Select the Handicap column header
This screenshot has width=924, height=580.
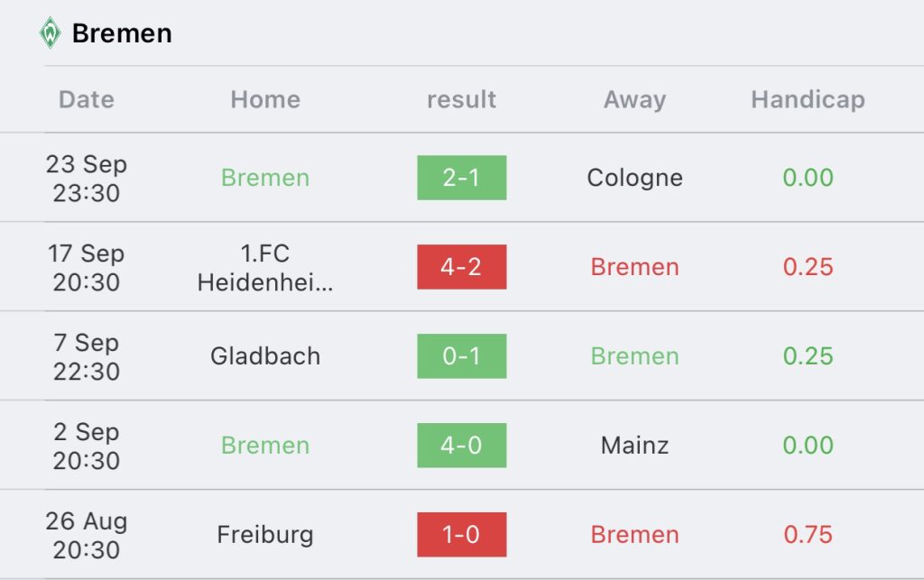click(x=808, y=99)
